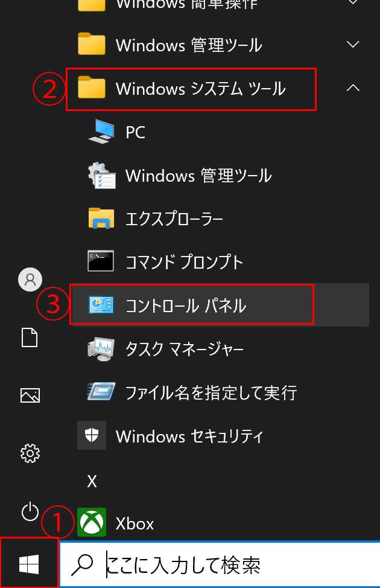The width and height of the screenshot is (380, 588).
Task: Click the Windows システム ツール folder icon
Action: [x=92, y=88]
